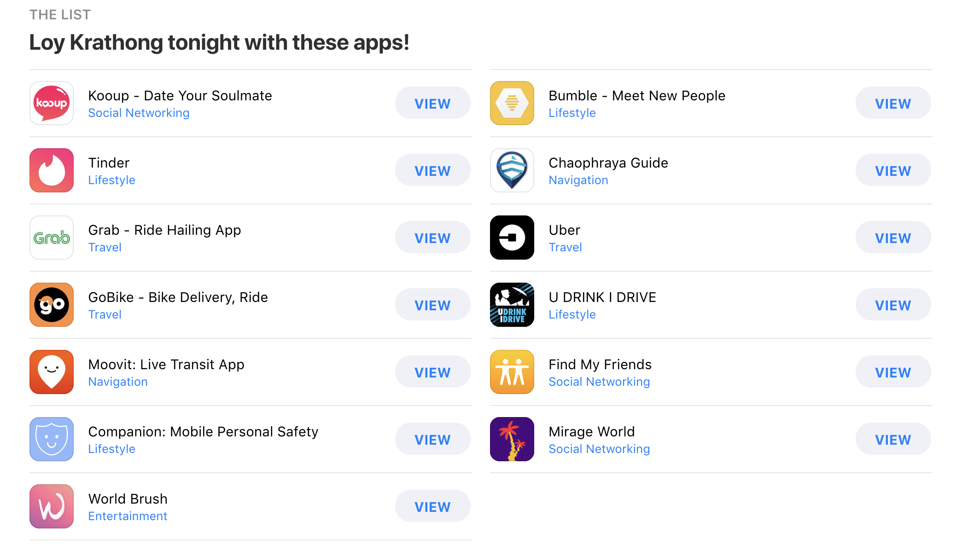Click the Grab app icon
980x557 pixels.
coord(52,238)
